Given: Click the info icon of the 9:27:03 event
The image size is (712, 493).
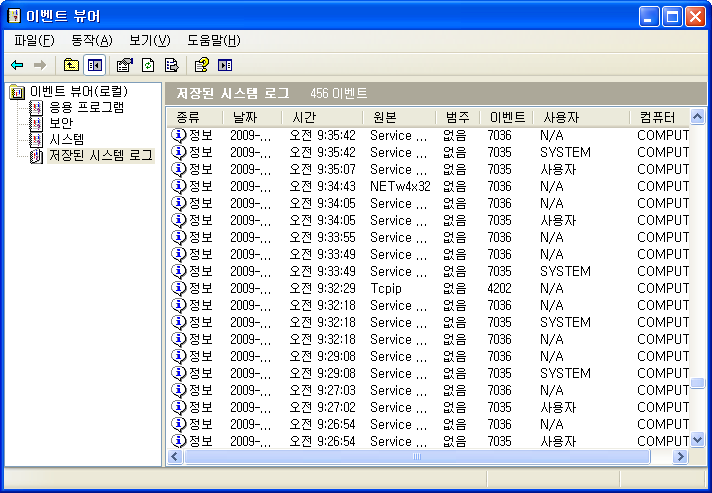Looking at the screenshot, I should coord(178,390).
